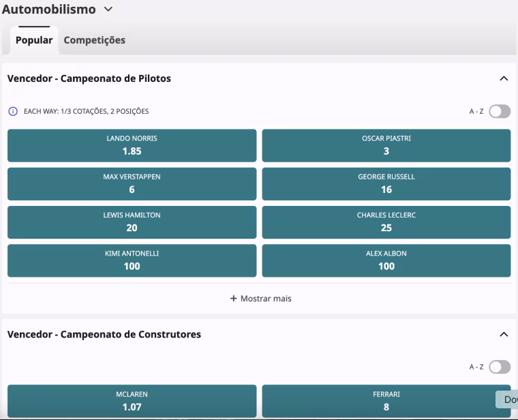Select Oscar Piastri at odds 3

click(386, 145)
